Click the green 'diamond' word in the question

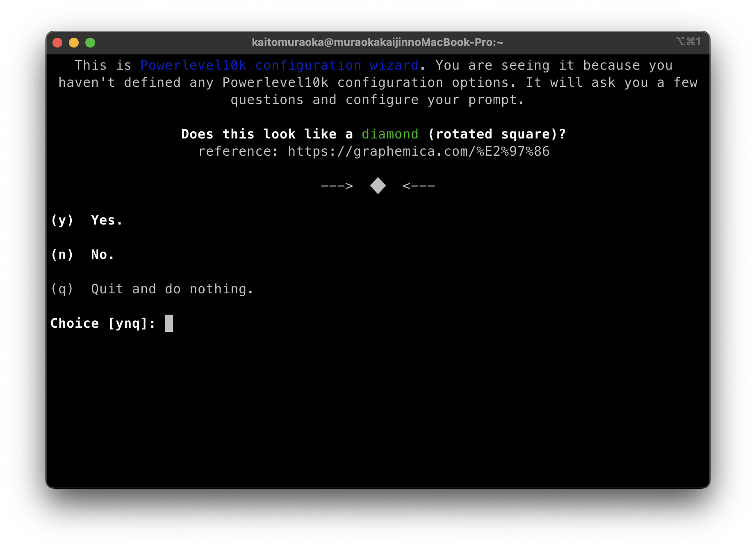(x=390, y=134)
